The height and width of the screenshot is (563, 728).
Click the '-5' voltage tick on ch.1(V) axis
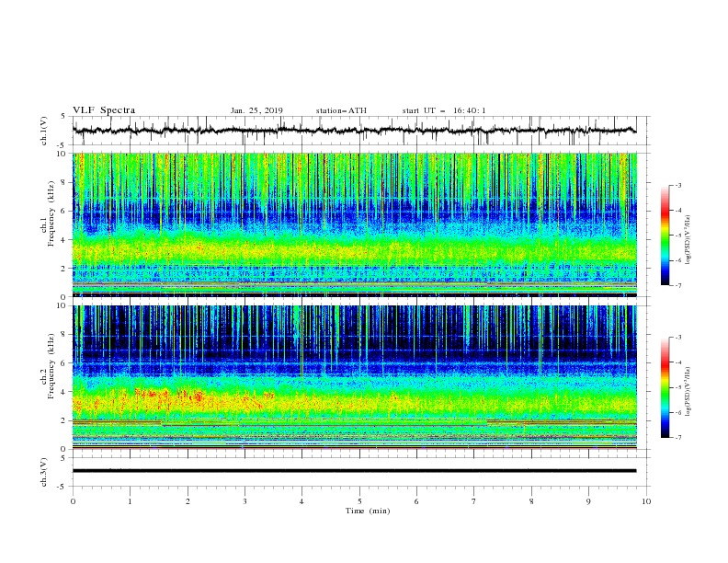click(63, 145)
